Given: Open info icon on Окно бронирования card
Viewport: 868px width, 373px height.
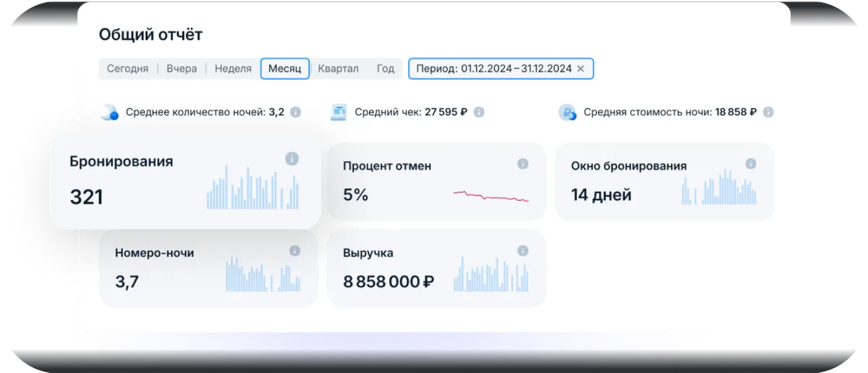Looking at the screenshot, I should 751,164.
